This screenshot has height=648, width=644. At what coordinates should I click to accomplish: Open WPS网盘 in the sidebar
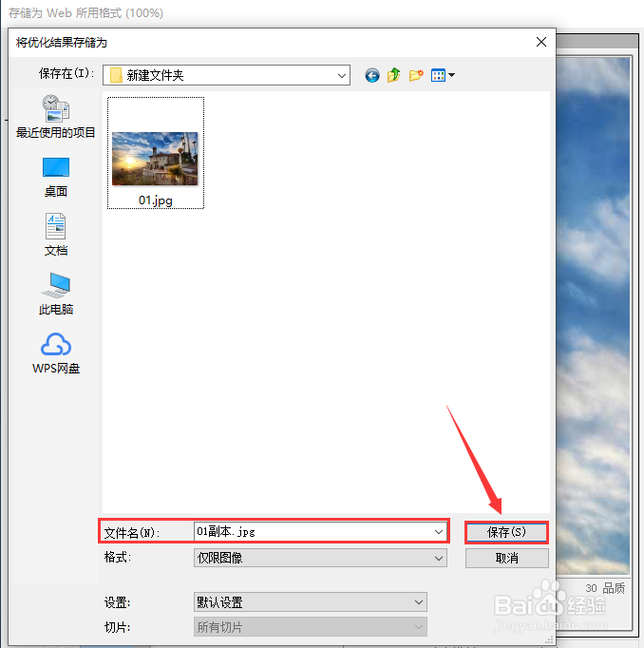[x=56, y=353]
